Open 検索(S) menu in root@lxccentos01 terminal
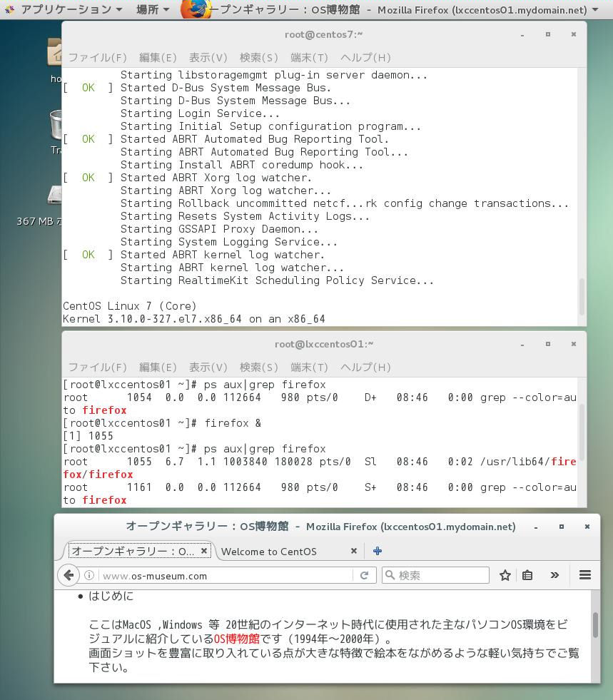613x700 pixels. pyautogui.click(x=258, y=367)
